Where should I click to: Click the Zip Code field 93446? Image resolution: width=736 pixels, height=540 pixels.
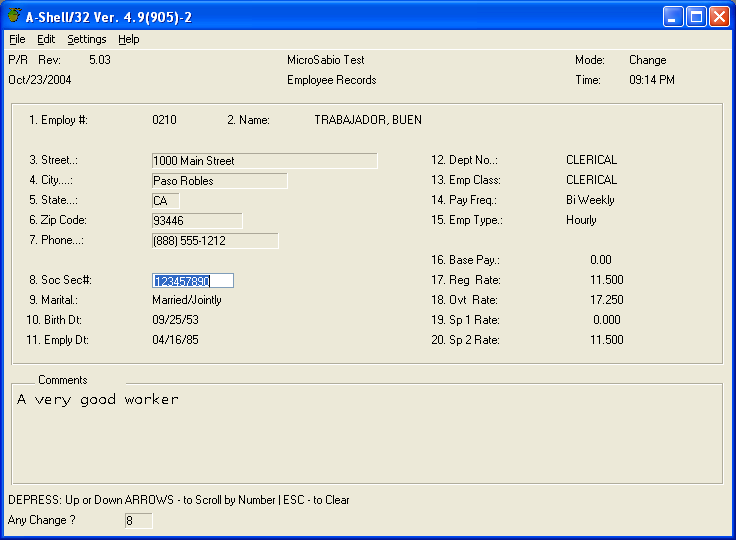[196, 221]
